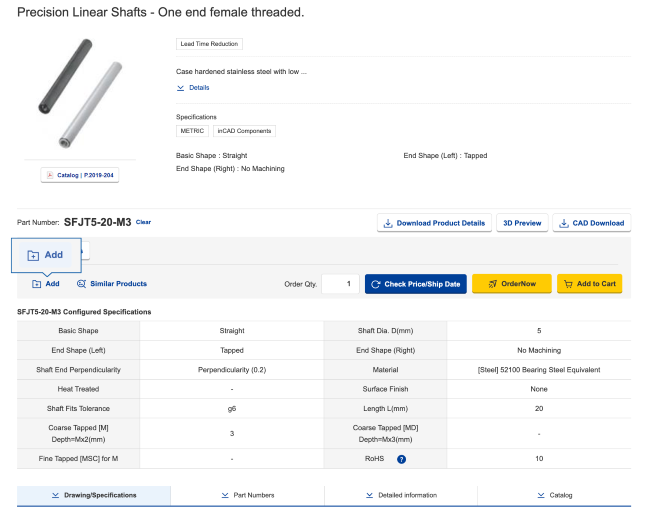The width and height of the screenshot is (660, 507).
Task: Open Similar Products search icon
Action: click(x=82, y=284)
